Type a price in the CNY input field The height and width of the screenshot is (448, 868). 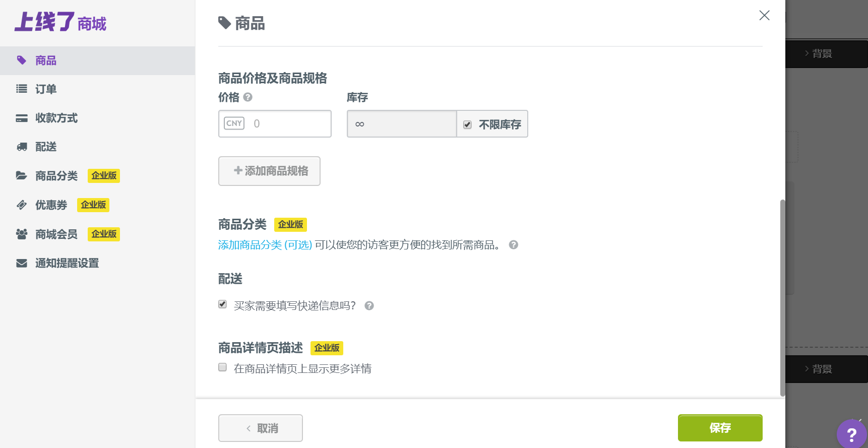pos(287,123)
